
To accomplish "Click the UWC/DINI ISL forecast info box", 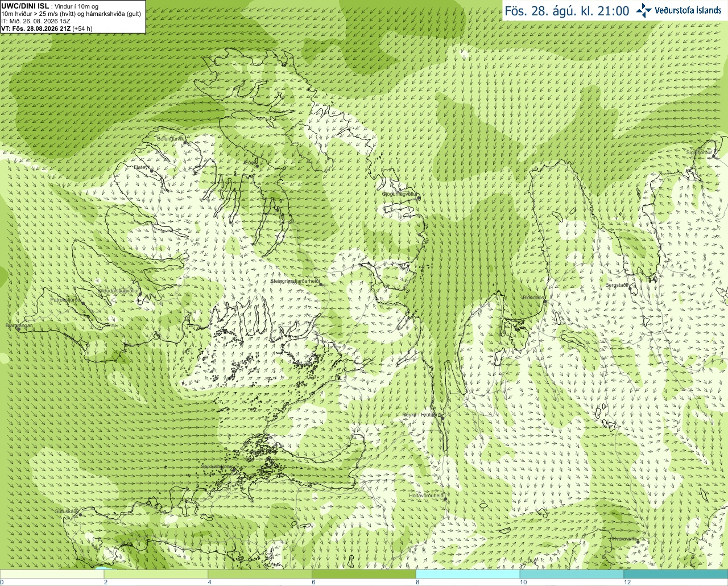I will (x=72, y=16).
